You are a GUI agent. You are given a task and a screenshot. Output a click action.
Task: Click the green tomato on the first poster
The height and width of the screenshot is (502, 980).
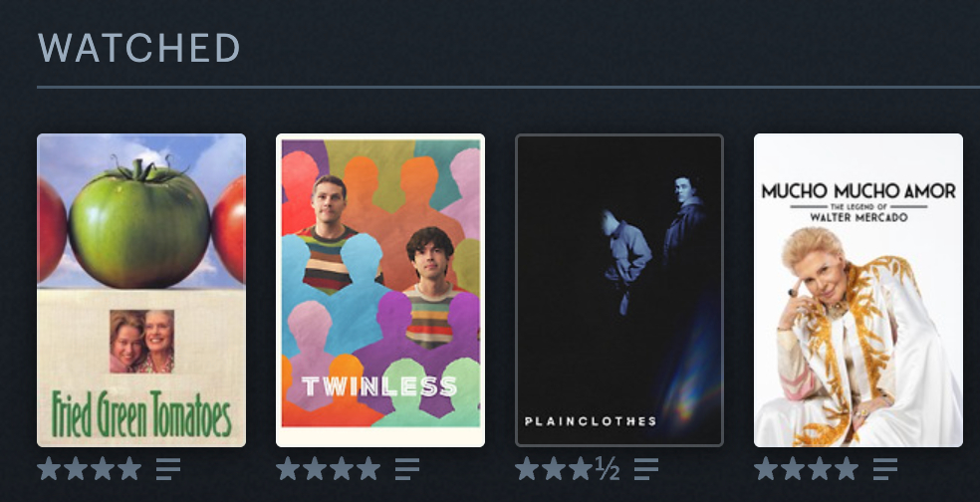(x=139, y=224)
